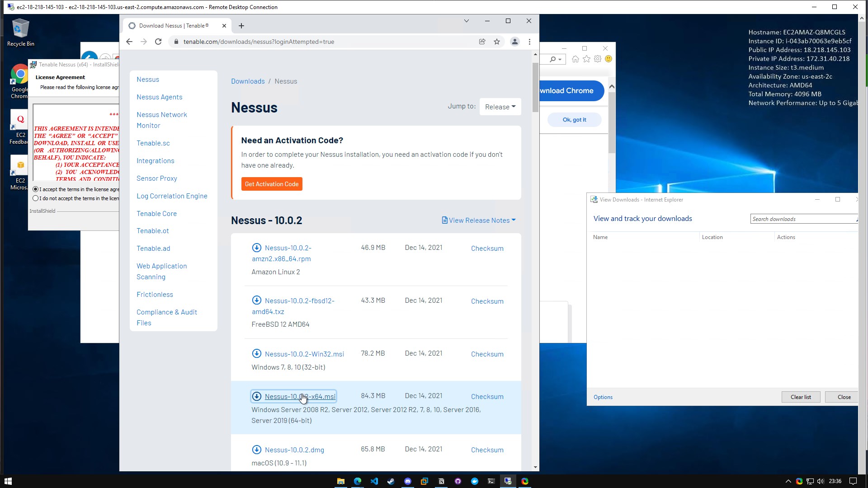Click the bookmark star icon in address bar

[x=497, y=42]
